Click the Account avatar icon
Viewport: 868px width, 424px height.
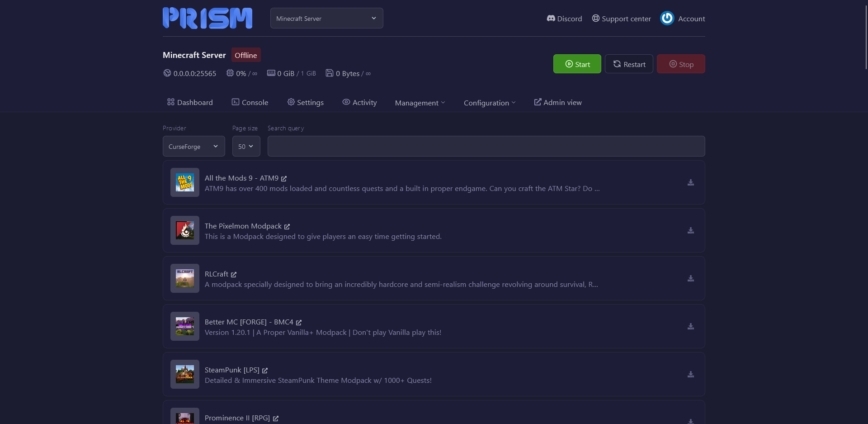point(667,19)
